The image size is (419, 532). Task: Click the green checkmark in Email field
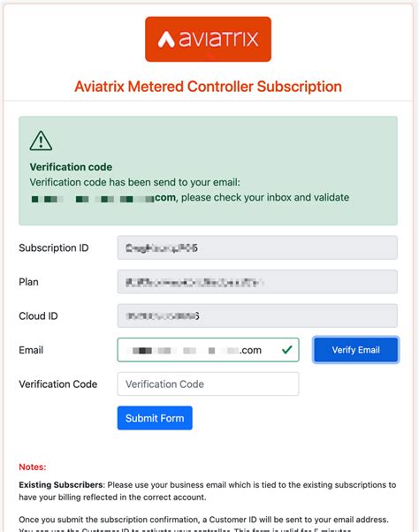(287, 349)
